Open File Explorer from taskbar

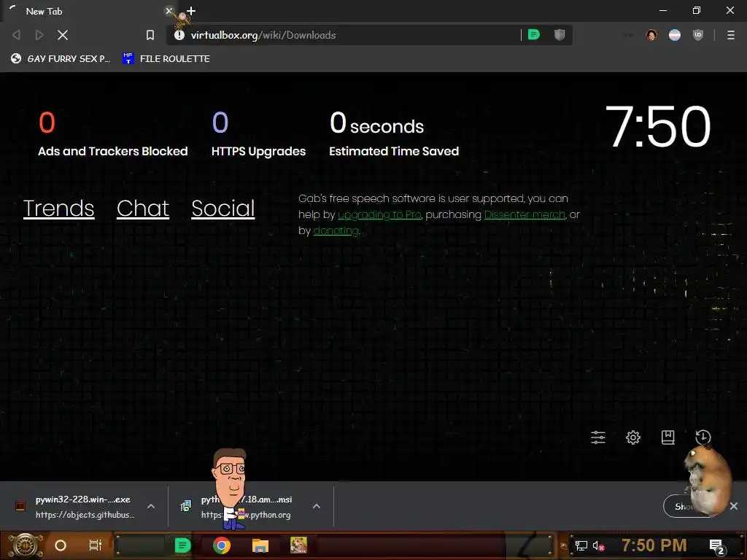(260, 545)
